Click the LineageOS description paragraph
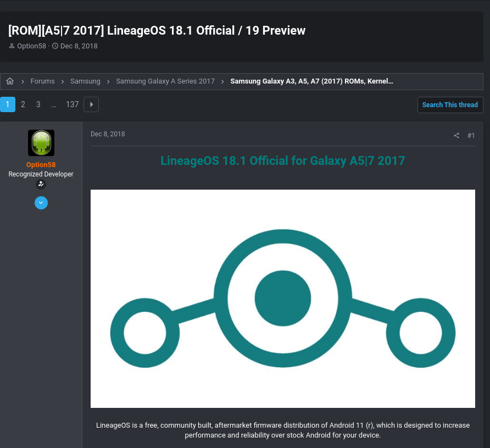Screen dimensions: 490x448 283,430
